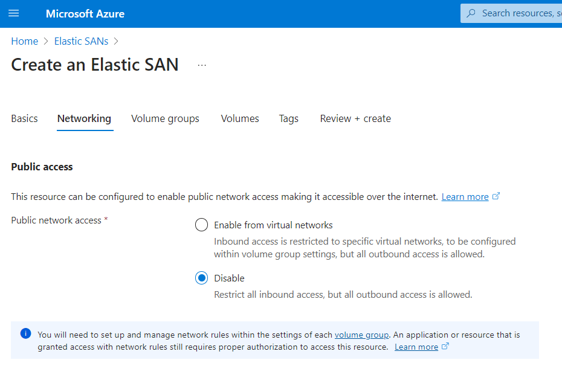
Task: Open the hamburger portal menu
Action: coord(14,14)
